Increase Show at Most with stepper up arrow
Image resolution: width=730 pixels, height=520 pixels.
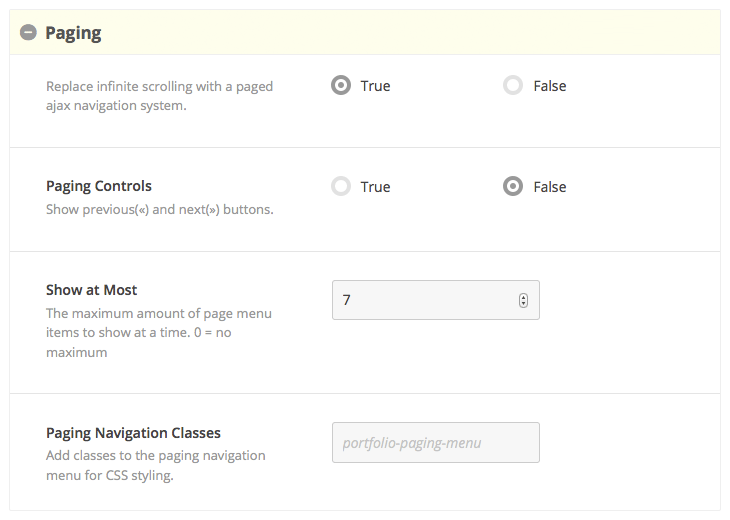(x=523, y=297)
